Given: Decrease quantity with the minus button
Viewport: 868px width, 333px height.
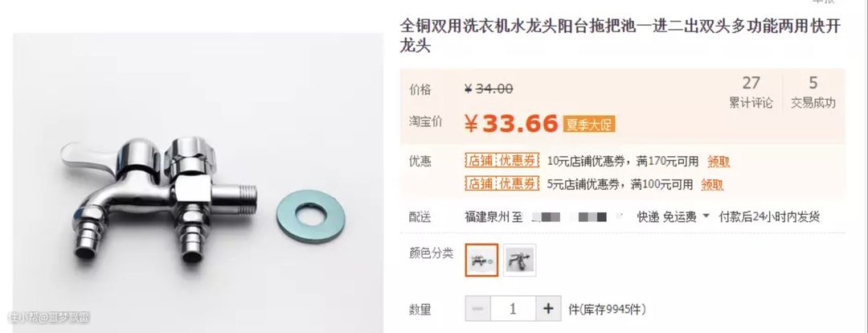Looking at the screenshot, I should coord(478,309).
